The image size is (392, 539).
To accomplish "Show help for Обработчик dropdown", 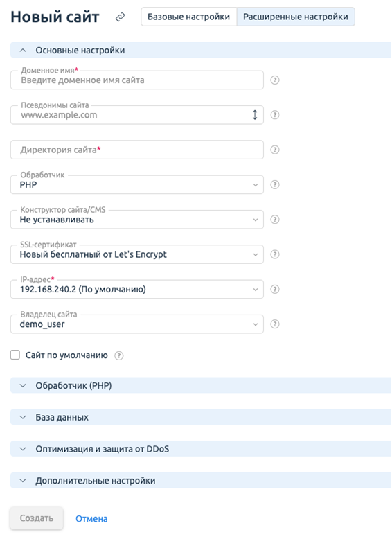I will tap(274, 184).
